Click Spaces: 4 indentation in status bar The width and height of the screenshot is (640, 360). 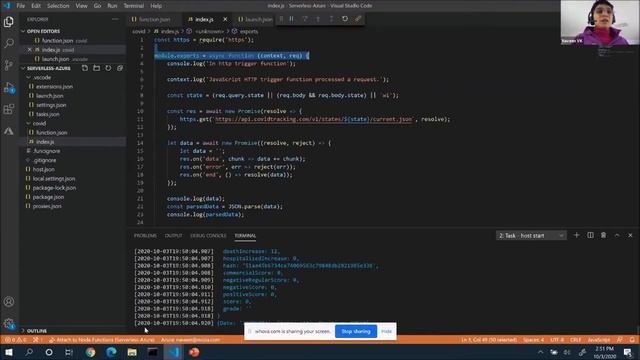[533, 340]
